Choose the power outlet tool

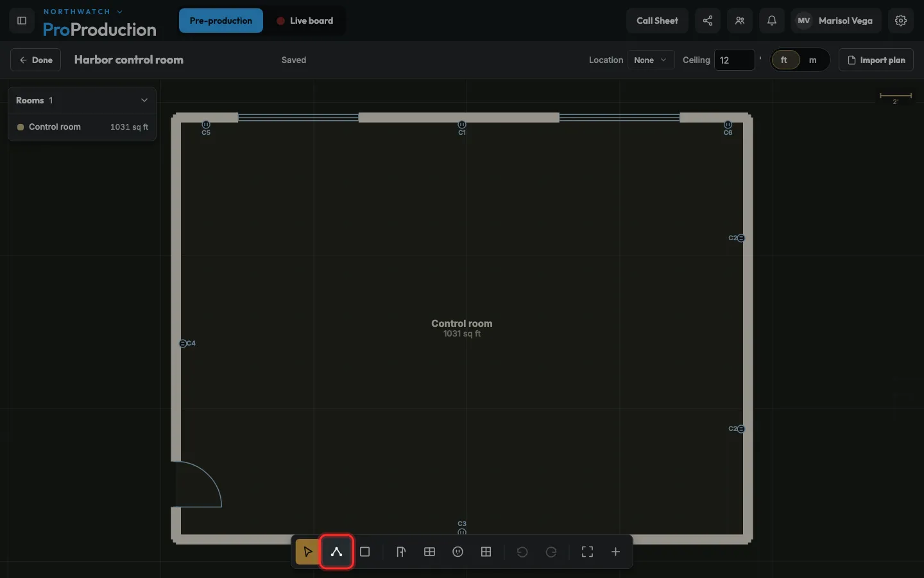458,552
